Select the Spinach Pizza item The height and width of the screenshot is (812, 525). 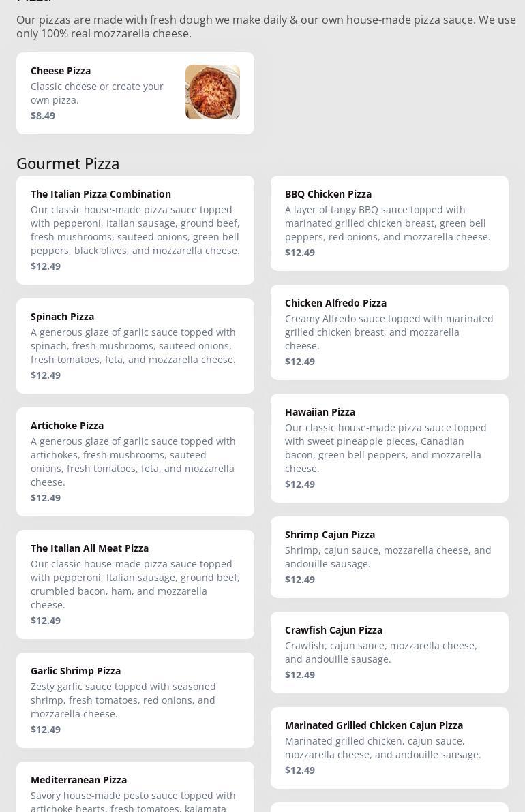coord(135,346)
